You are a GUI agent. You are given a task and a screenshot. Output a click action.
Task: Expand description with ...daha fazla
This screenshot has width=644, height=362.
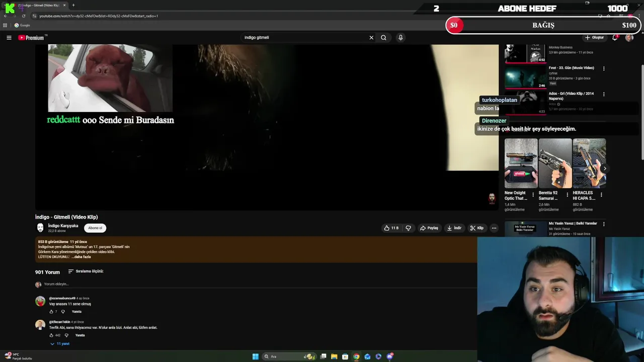(x=81, y=257)
